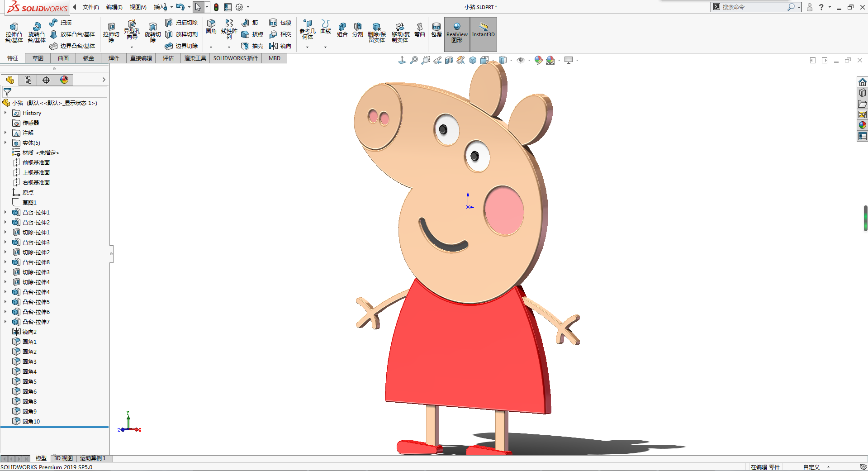Click the rebuild traffic light icon

coord(216,7)
